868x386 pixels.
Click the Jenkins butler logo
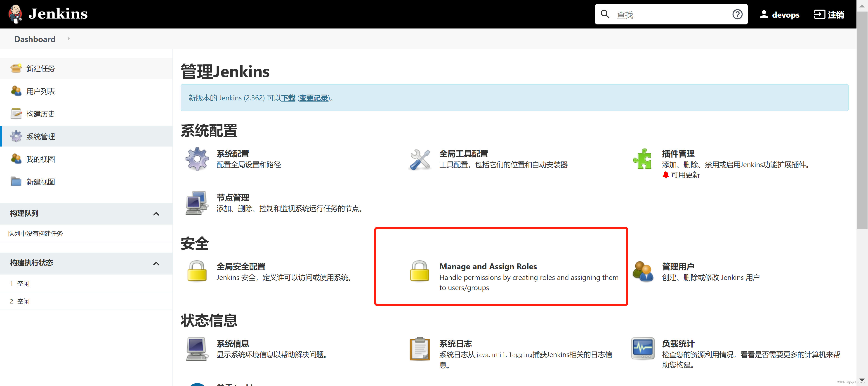(x=16, y=14)
